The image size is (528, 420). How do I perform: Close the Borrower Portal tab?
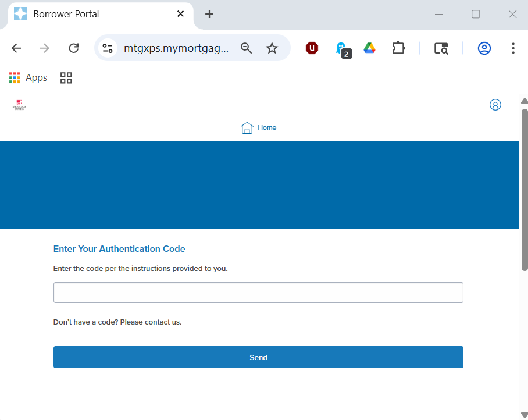coord(181,14)
